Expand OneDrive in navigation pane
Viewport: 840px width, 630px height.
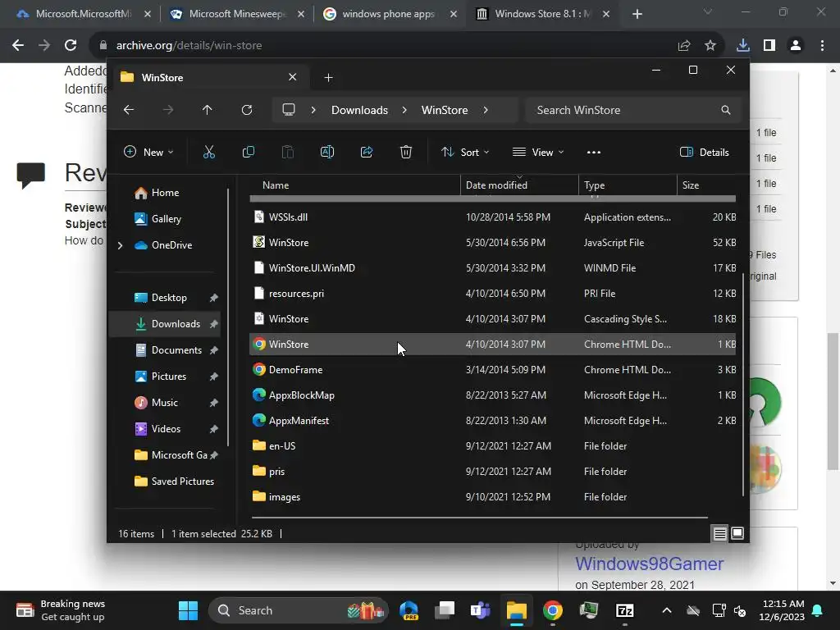coord(120,245)
